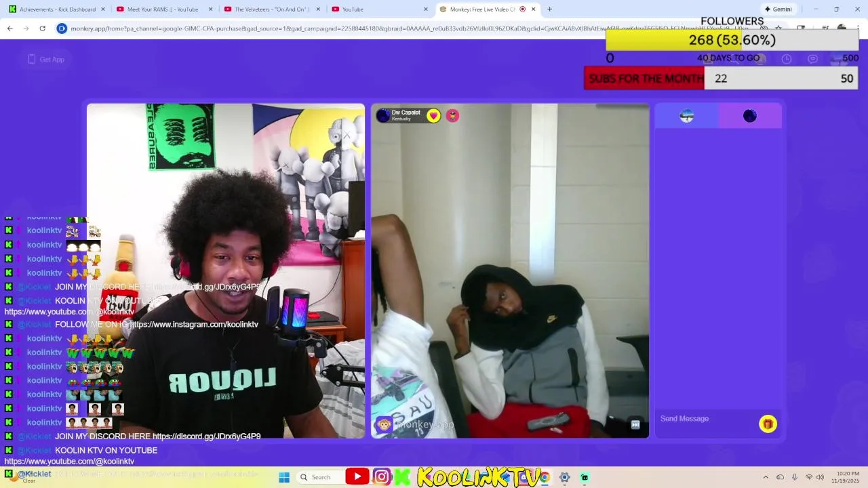The height and width of the screenshot is (488, 868).
Task: Focus the Send Message input field
Action: pyautogui.click(x=707, y=419)
